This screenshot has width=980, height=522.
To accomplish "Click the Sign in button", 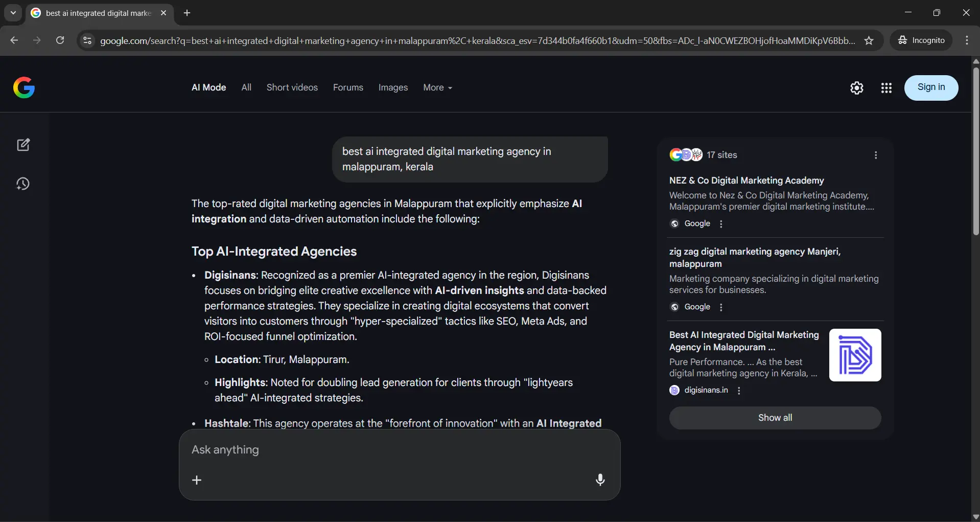I will tap(932, 87).
